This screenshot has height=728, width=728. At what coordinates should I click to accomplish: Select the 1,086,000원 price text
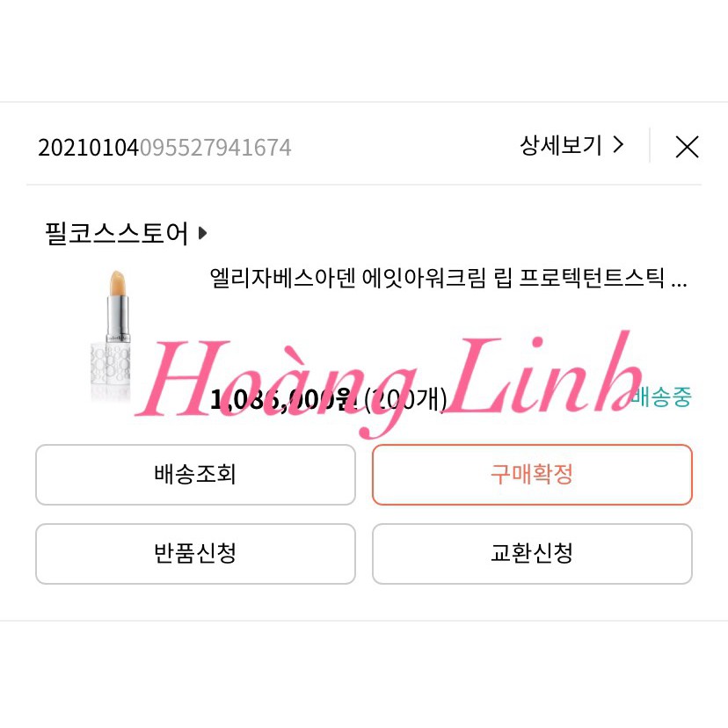[283, 400]
